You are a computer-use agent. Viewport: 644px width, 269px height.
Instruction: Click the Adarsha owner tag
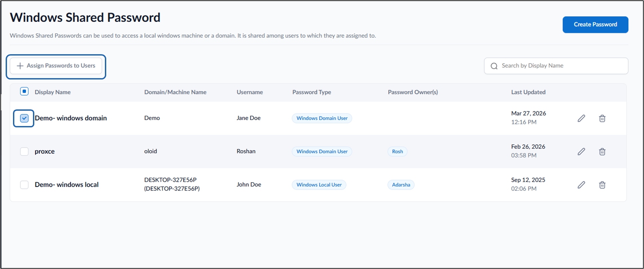[x=401, y=185]
